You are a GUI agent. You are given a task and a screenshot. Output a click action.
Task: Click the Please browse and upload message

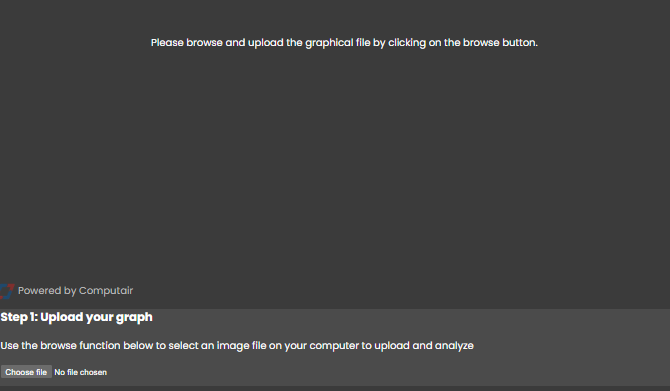[344, 43]
